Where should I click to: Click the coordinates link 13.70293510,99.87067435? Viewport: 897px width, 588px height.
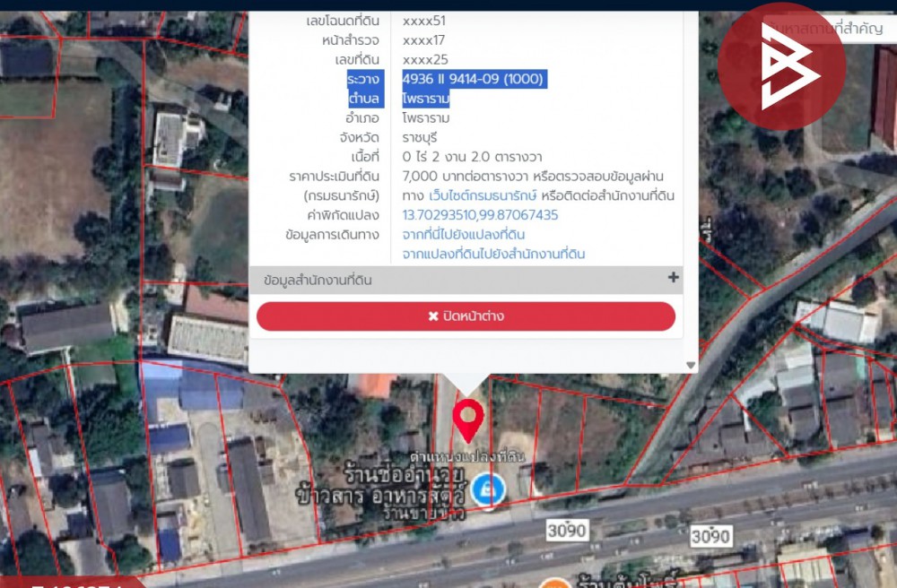(480, 215)
